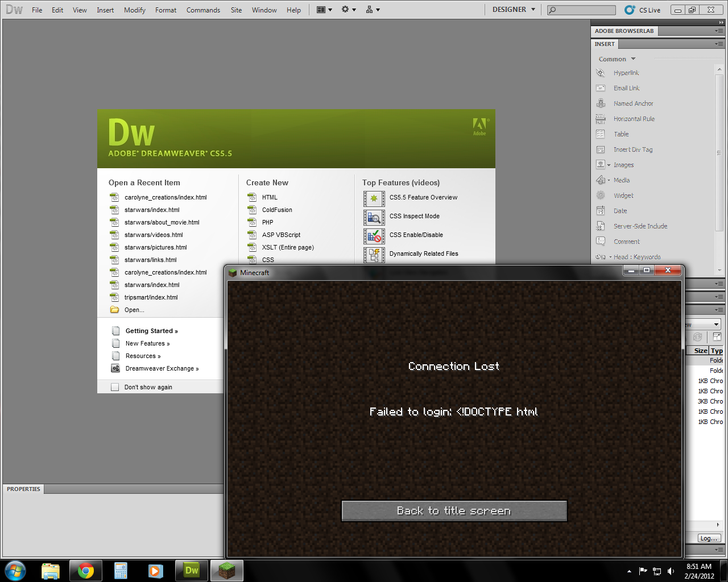Switch to Minecraft via taskbar icon
The image size is (728, 582).
pos(227,571)
